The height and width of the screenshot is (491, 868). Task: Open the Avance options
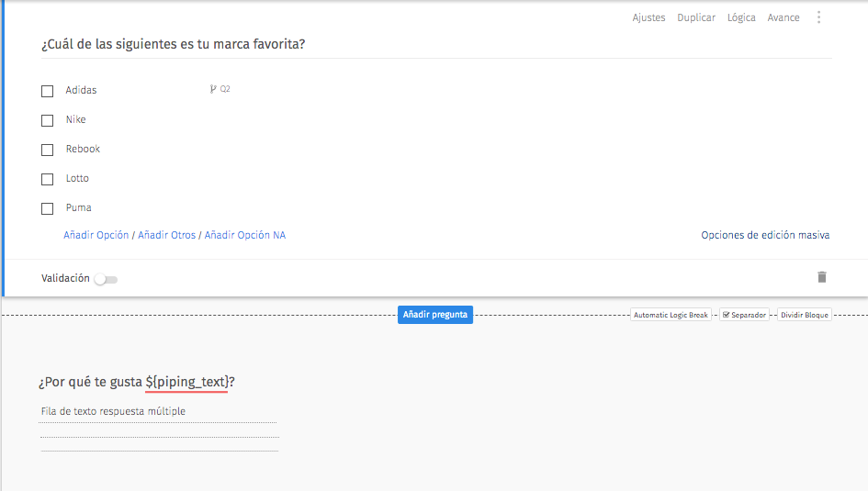pyautogui.click(x=783, y=17)
